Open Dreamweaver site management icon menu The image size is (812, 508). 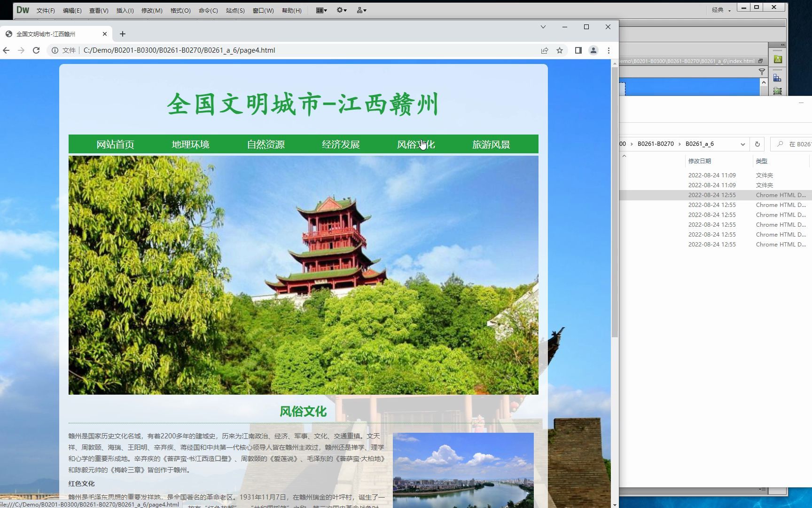point(361,10)
